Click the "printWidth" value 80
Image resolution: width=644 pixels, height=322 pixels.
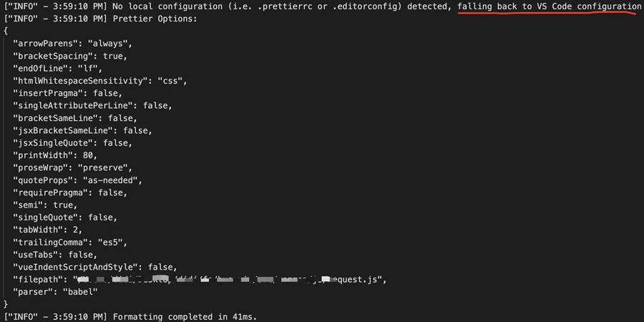coord(89,155)
